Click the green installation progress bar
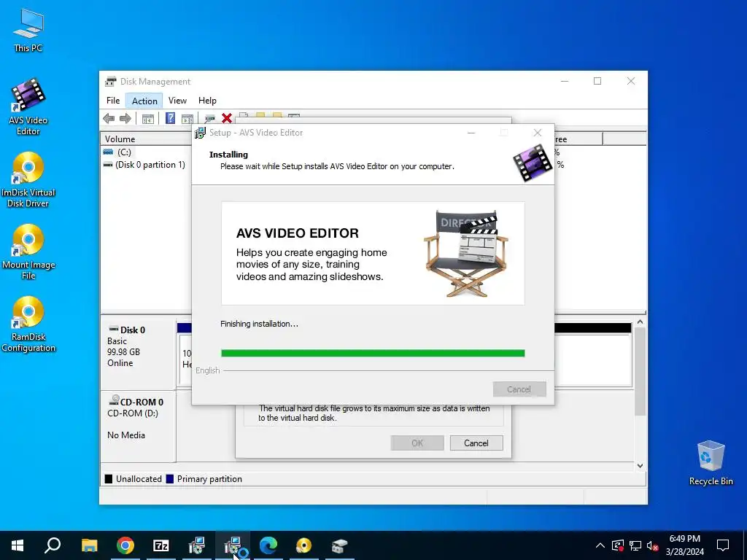747x560 pixels. tap(373, 354)
